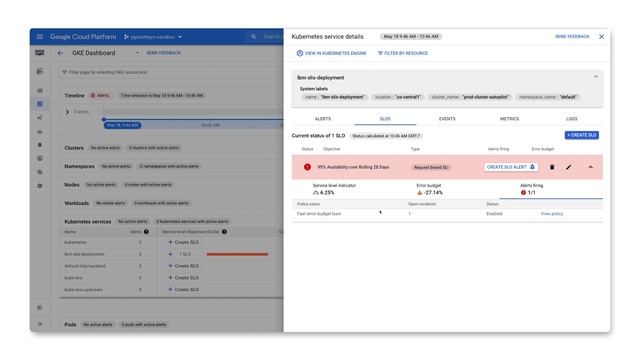Click the red error status icon on SLO row
Image resolution: width=640 pixels, height=360 pixels.
(307, 167)
